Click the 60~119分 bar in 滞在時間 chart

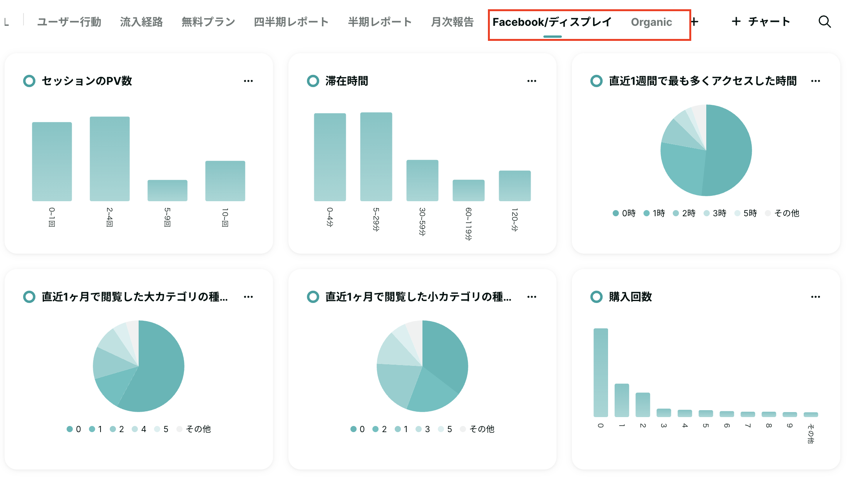coord(469,190)
